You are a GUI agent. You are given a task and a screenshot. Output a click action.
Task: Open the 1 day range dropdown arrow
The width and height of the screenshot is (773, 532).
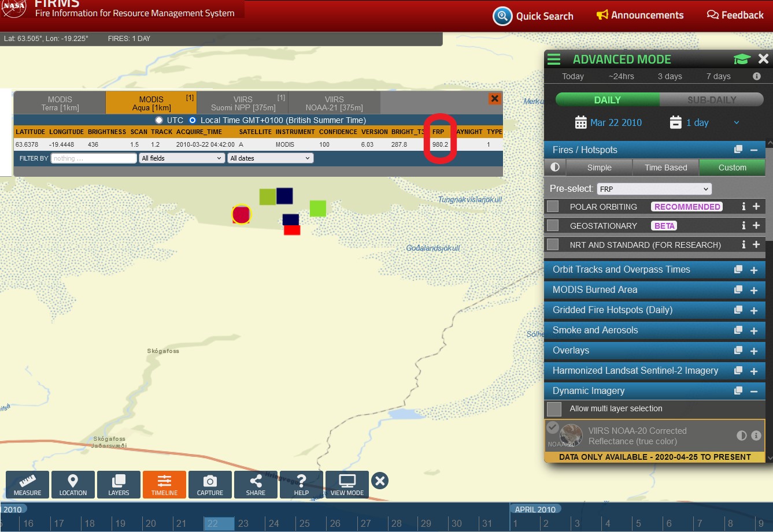pyautogui.click(x=736, y=122)
